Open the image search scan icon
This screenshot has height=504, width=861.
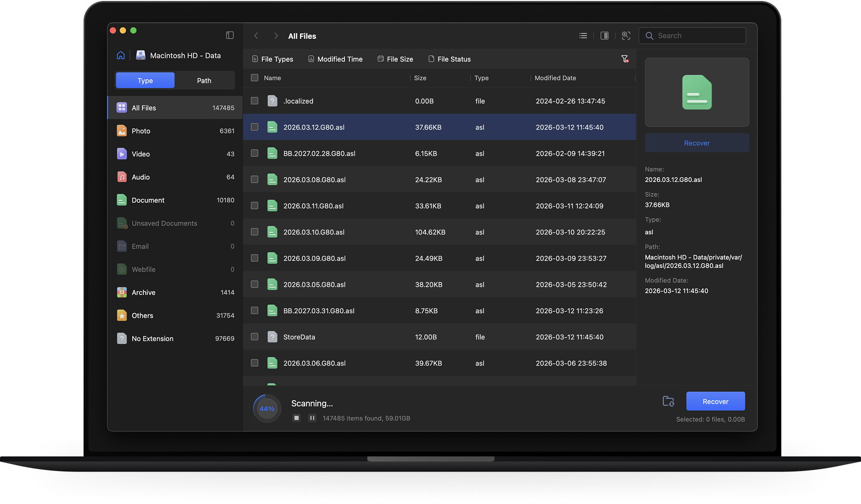click(x=626, y=36)
